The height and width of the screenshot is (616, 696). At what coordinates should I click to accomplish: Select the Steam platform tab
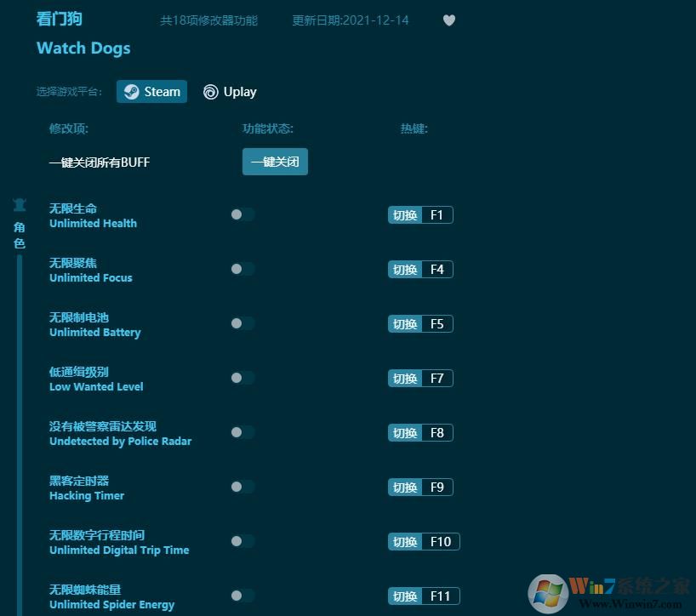pyautogui.click(x=151, y=92)
